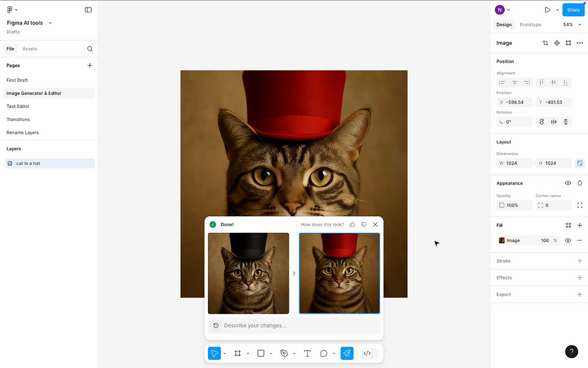Open the AI Actions sparkle tool
Screen dimensions: 588x368
pos(347,354)
